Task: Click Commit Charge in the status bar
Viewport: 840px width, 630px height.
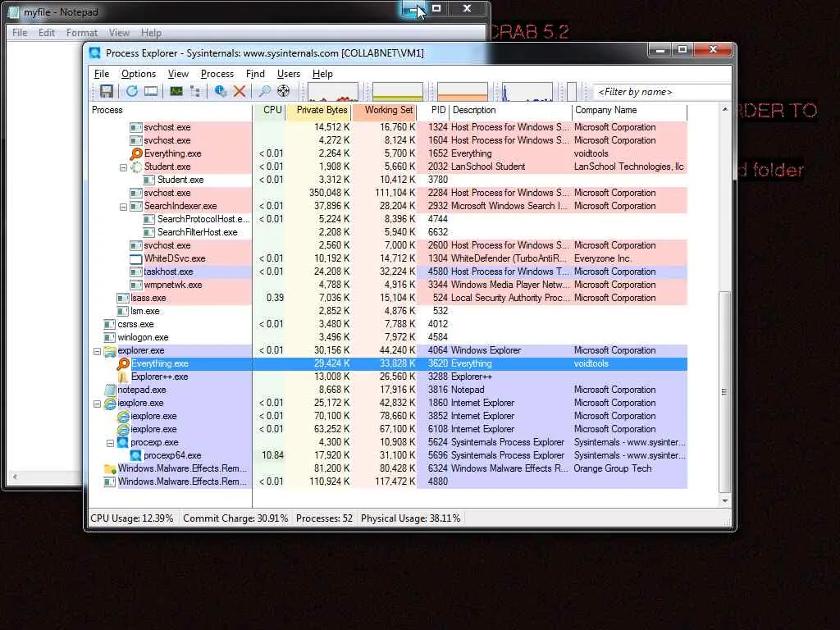Action: (235, 518)
